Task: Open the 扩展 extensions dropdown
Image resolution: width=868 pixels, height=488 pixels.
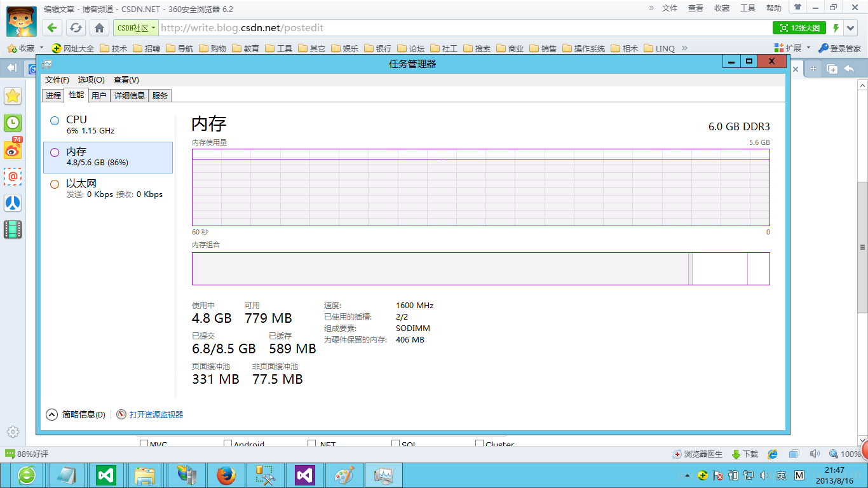Action: coord(792,48)
